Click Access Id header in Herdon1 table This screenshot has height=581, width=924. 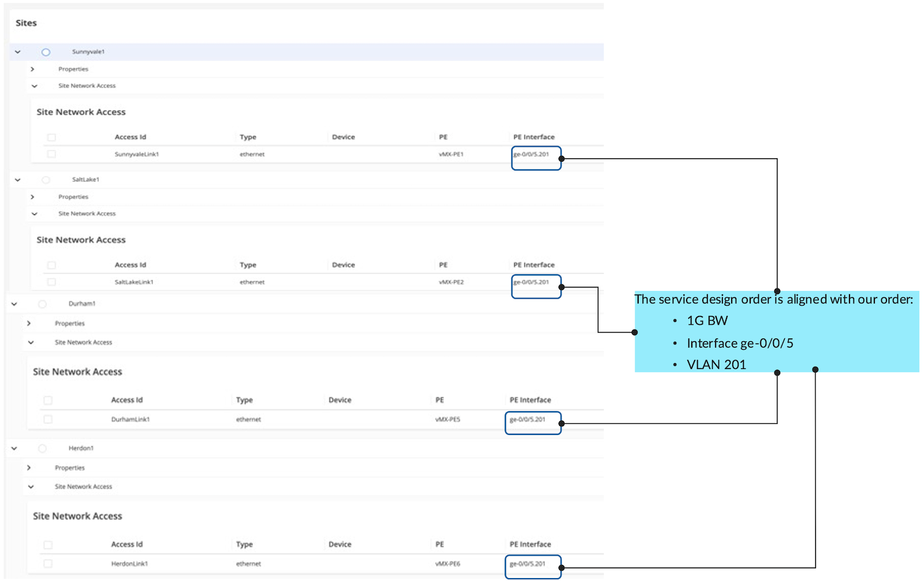click(127, 544)
